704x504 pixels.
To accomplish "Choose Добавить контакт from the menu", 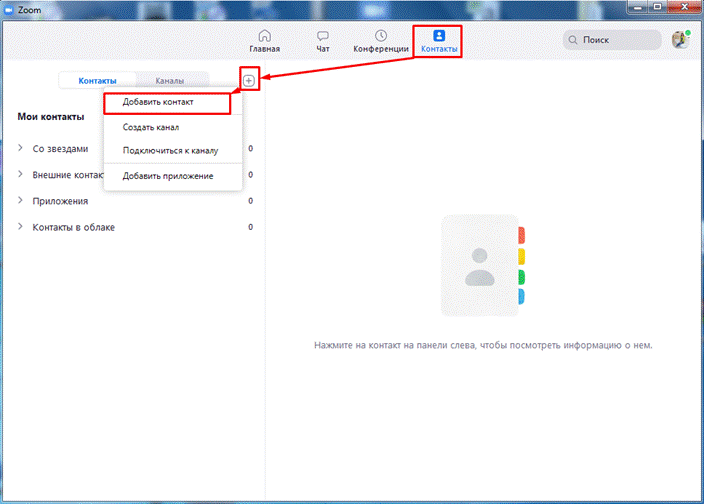I will pos(158,102).
